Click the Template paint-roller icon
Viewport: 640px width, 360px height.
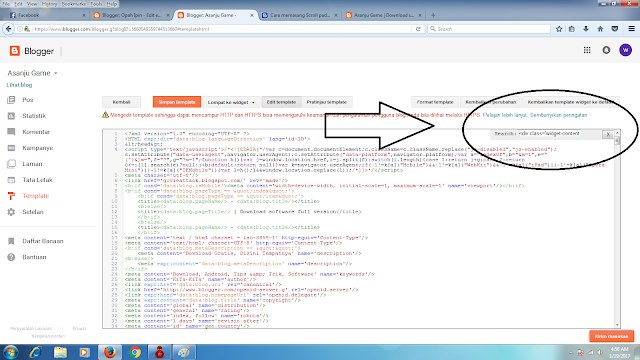point(11,196)
